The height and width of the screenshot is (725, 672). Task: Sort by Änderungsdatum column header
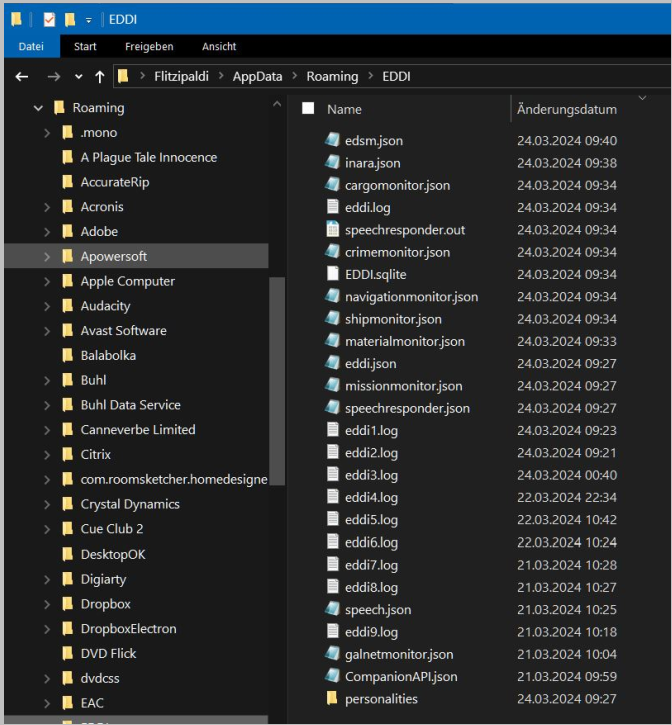pos(567,109)
